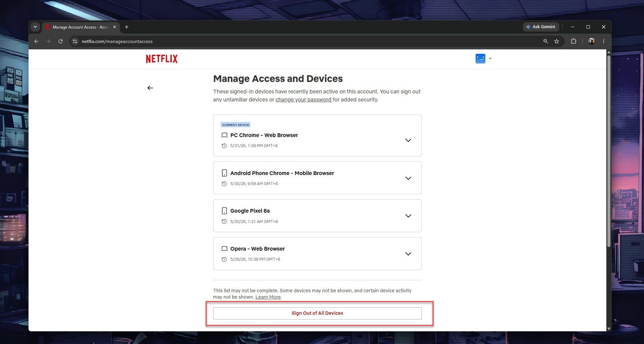Click the Ask Gemini button
The width and height of the screenshot is (644, 344).
pos(541,27)
